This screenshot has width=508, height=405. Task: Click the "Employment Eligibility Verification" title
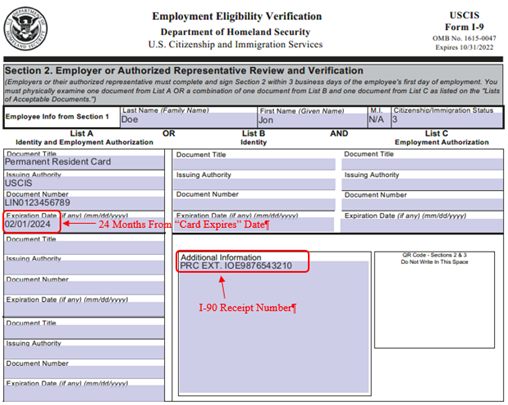click(237, 16)
